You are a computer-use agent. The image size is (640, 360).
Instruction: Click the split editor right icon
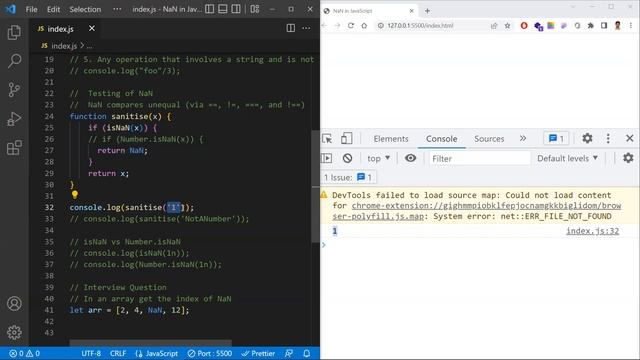point(291,28)
